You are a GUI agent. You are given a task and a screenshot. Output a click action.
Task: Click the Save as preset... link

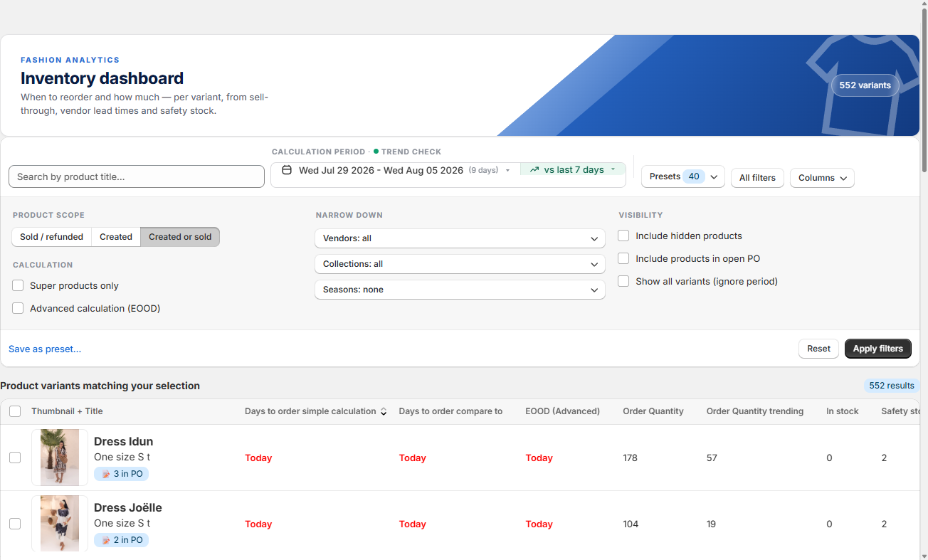click(45, 349)
